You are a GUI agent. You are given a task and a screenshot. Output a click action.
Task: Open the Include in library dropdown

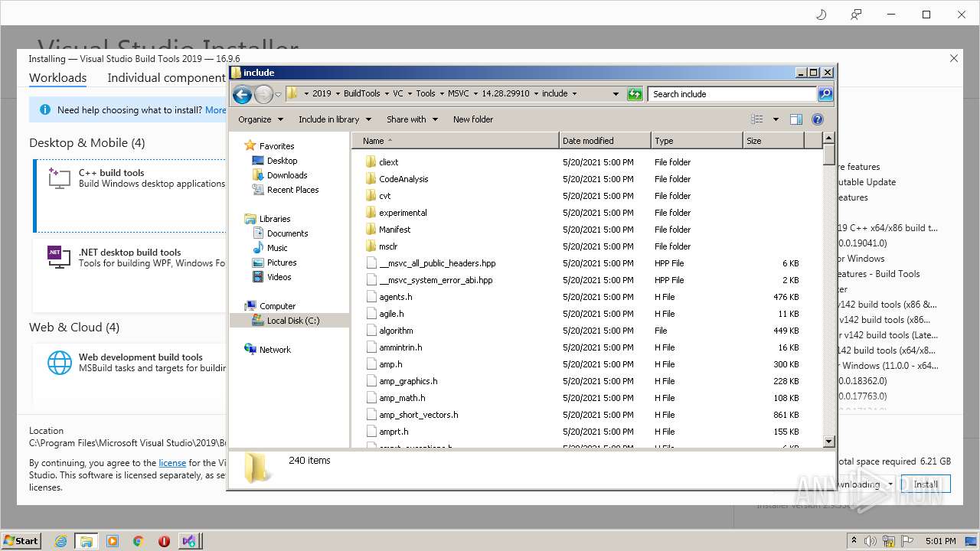(x=335, y=119)
